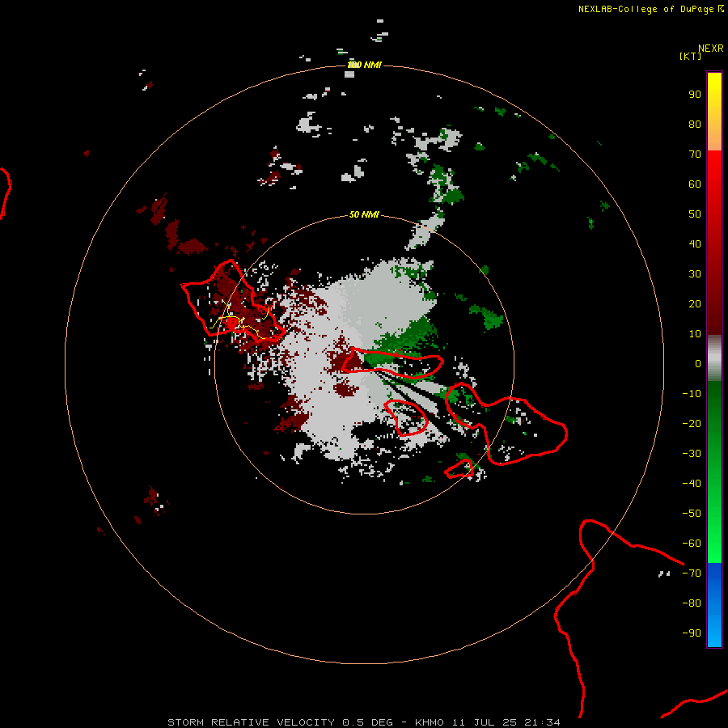The width and height of the screenshot is (728, 728).
Task: Click the 0 value on velocity scale
Action: pos(698,364)
